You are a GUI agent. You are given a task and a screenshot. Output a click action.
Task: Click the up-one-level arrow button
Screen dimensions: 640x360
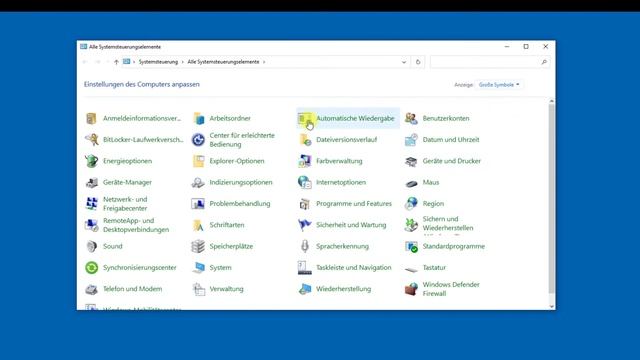coord(116,62)
